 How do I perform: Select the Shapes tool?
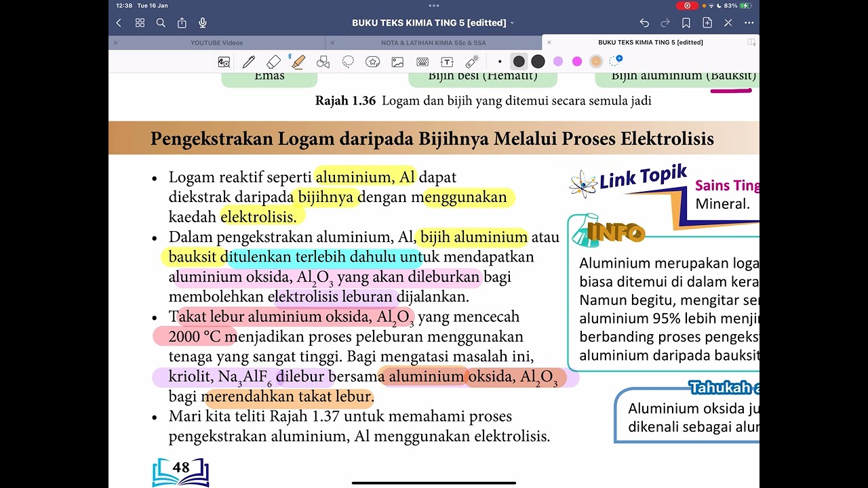coord(323,62)
